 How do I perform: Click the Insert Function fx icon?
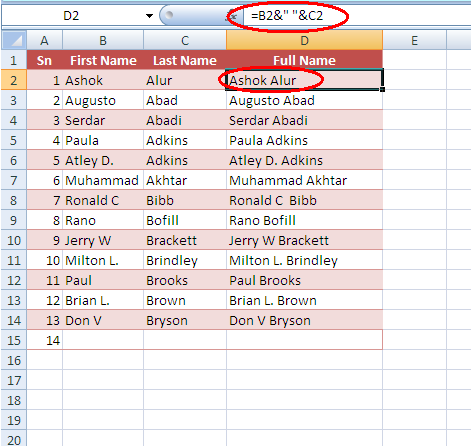point(231,16)
